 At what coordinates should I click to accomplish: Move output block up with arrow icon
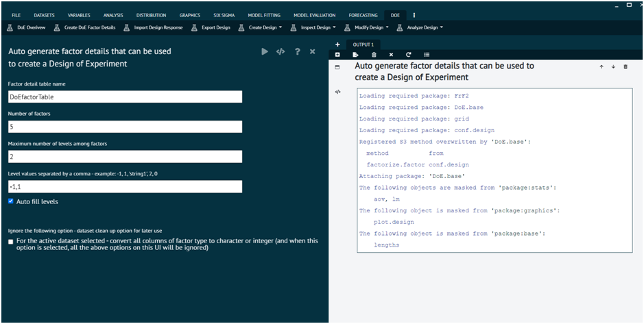click(x=601, y=67)
